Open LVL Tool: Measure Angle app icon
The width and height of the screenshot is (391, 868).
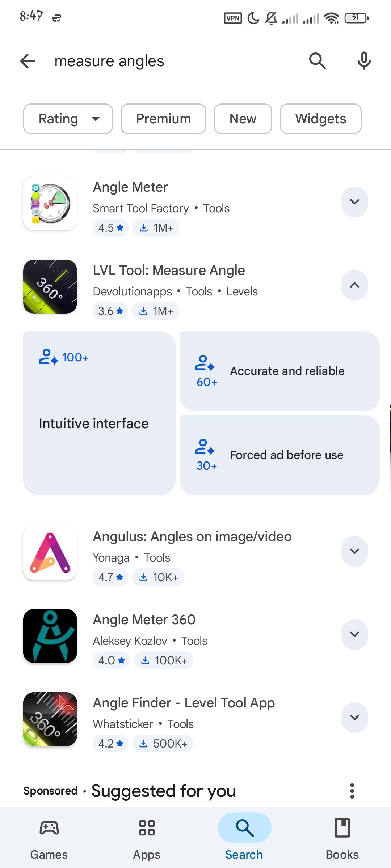(x=50, y=286)
